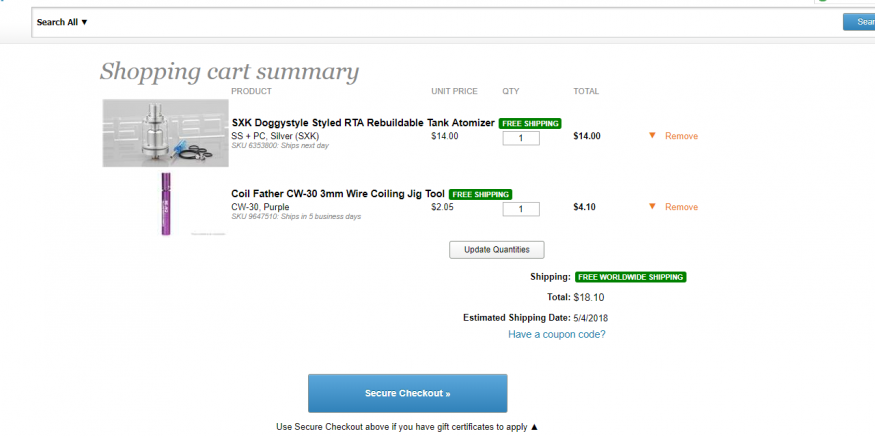Image resolution: width=875 pixels, height=436 pixels.
Task: Click the Coil Father quantity box
Action: [521, 209]
